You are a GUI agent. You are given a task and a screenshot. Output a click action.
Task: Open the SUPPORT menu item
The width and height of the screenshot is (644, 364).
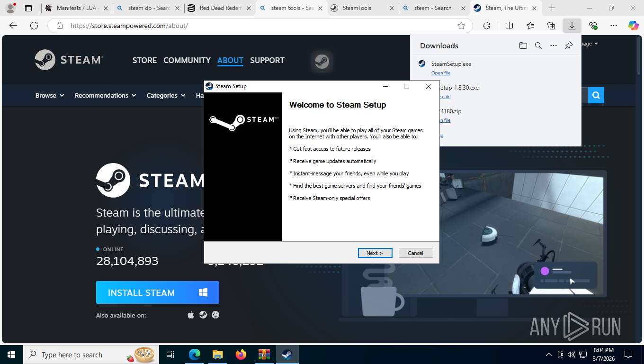[x=267, y=60]
